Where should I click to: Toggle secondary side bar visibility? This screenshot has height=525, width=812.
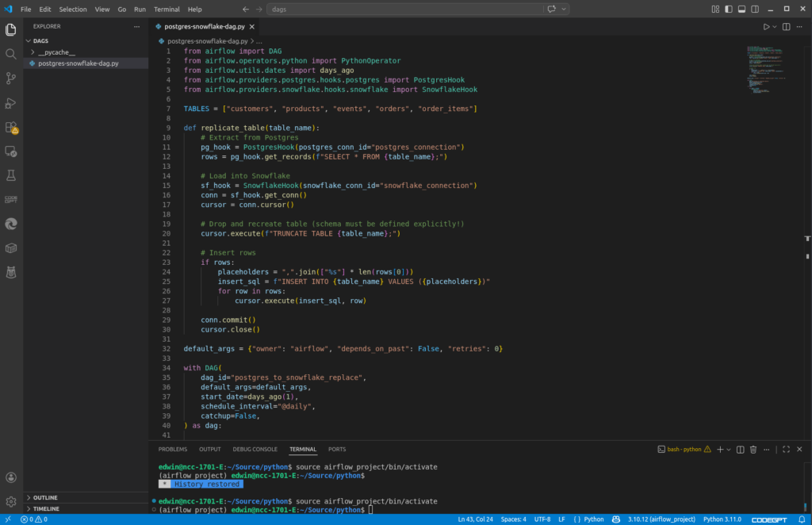point(755,10)
